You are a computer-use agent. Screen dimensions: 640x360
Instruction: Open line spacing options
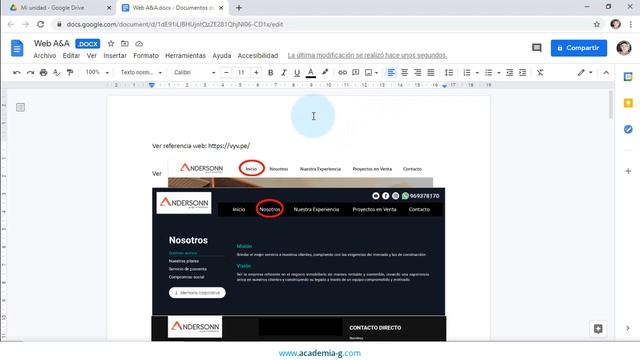coord(449,73)
